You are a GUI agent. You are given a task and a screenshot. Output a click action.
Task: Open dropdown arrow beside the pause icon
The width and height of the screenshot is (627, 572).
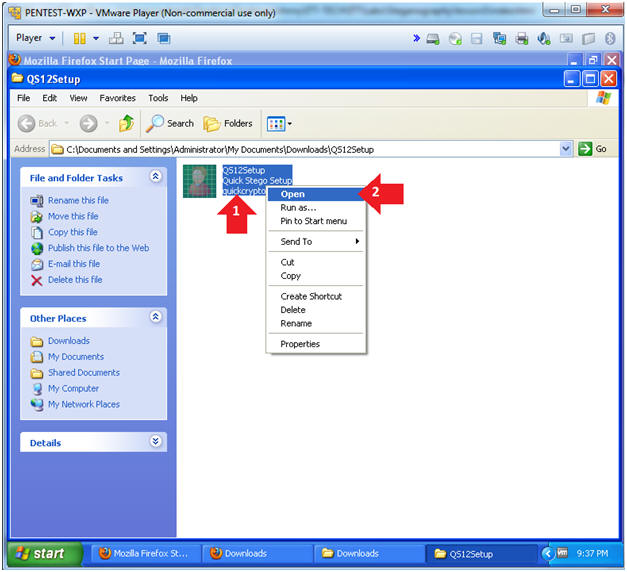(x=96, y=38)
